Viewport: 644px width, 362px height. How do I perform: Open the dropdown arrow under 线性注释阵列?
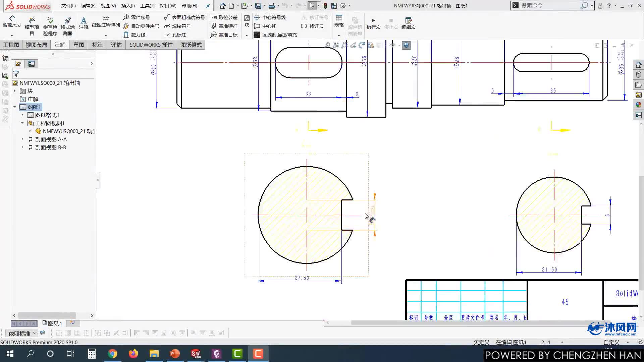[x=106, y=35]
